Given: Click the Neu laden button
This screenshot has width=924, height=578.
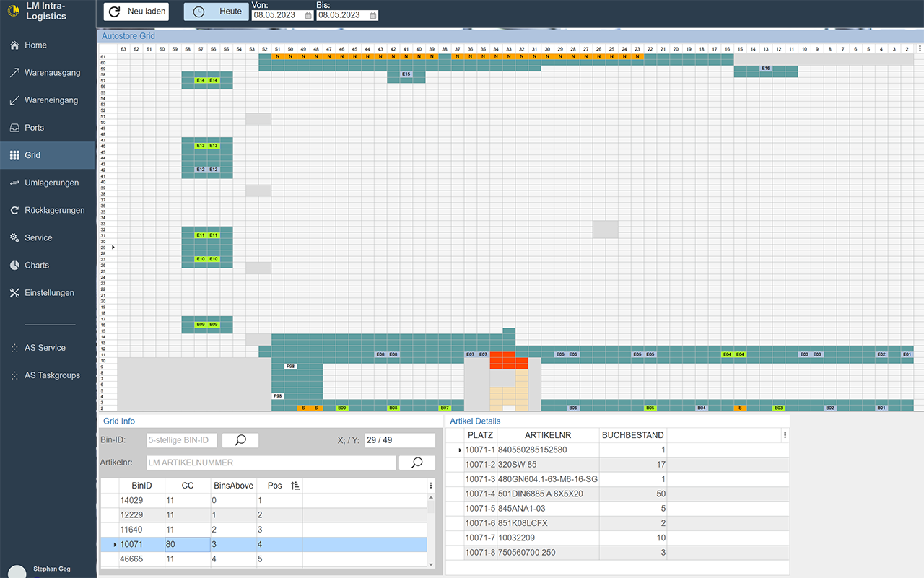Looking at the screenshot, I should tap(137, 12).
